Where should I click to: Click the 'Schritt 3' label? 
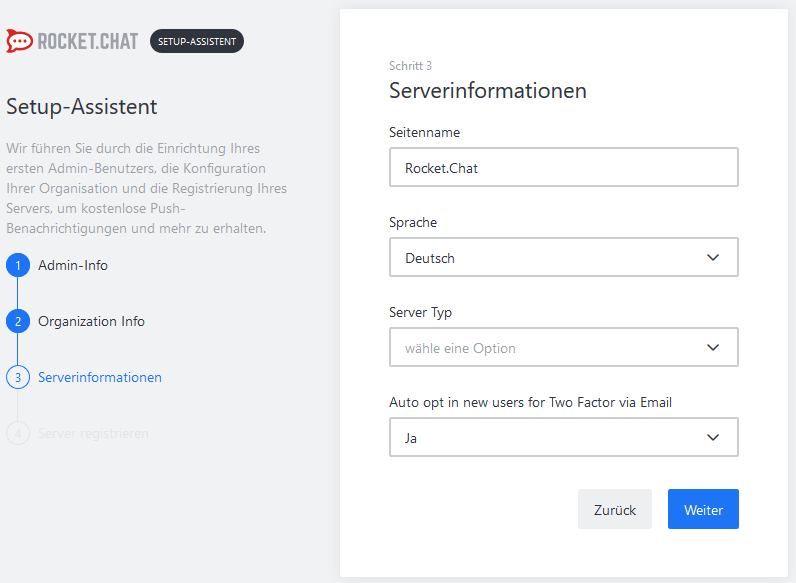point(410,66)
